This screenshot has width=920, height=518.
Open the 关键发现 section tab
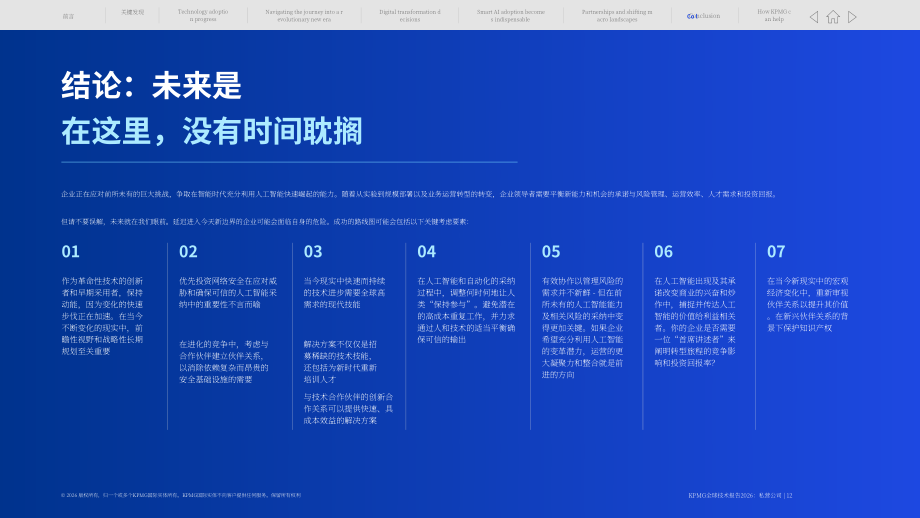coord(133,12)
